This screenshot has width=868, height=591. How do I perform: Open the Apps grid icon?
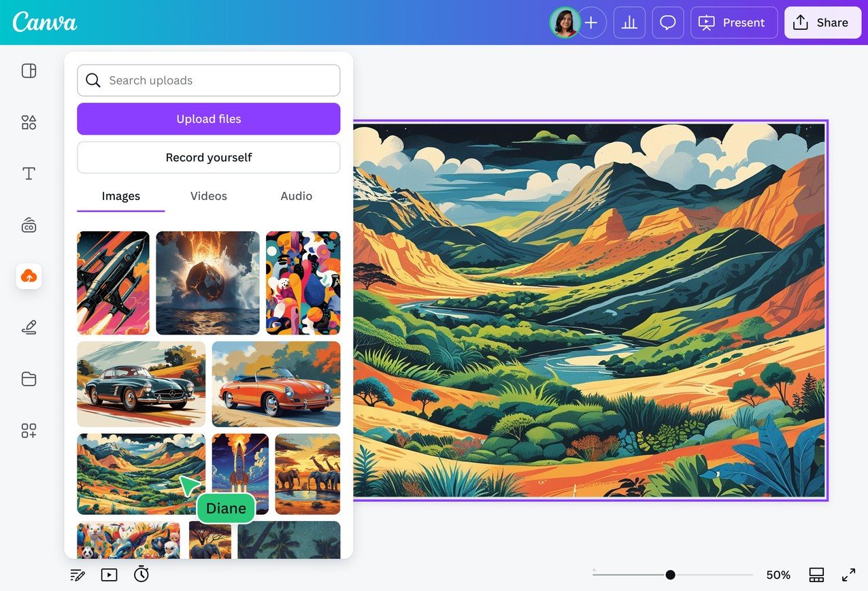(29, 430)
